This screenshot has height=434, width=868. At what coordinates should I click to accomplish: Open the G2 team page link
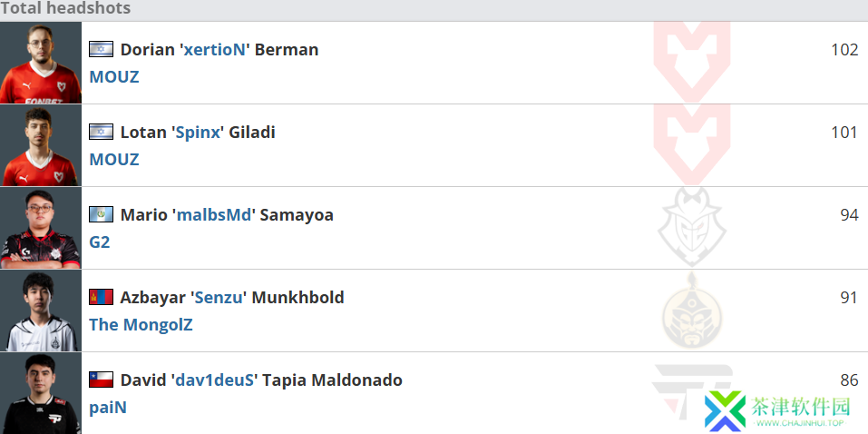(x=100, y=242)
